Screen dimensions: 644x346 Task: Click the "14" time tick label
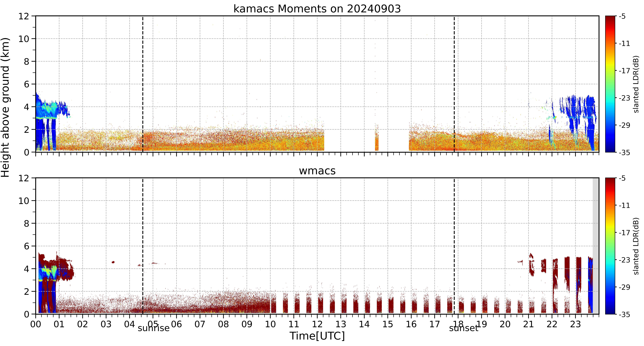pos(364,324)
